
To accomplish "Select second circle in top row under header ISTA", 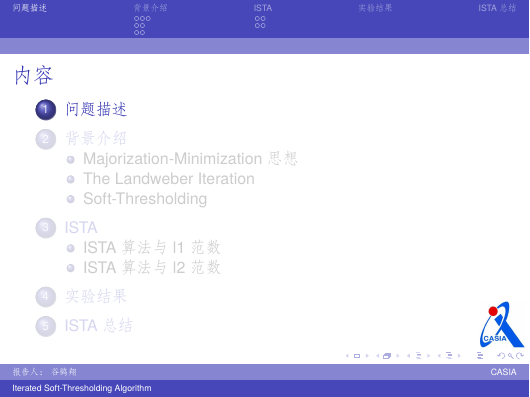I will coord(263,19).
